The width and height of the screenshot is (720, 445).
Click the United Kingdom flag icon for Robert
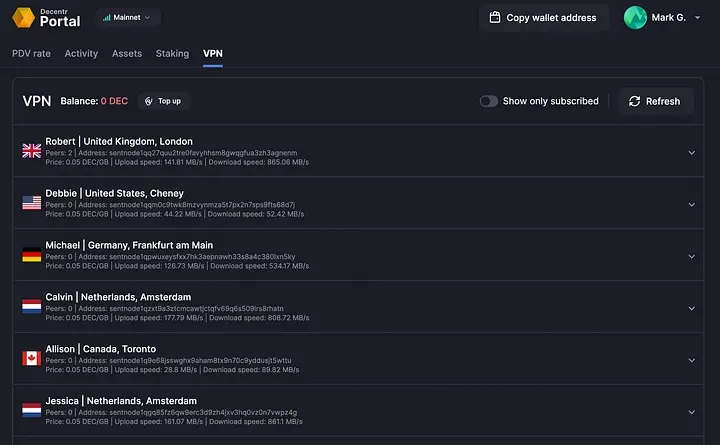[31, 151]
